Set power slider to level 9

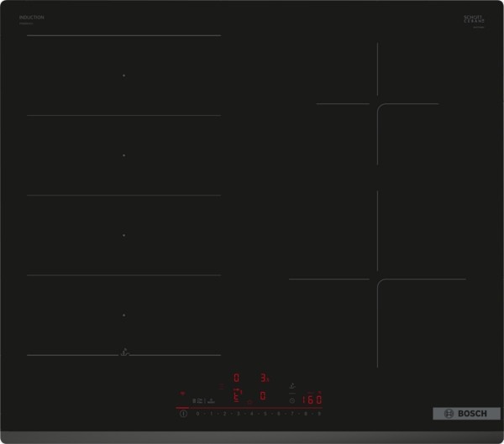(x=320, y=414)
